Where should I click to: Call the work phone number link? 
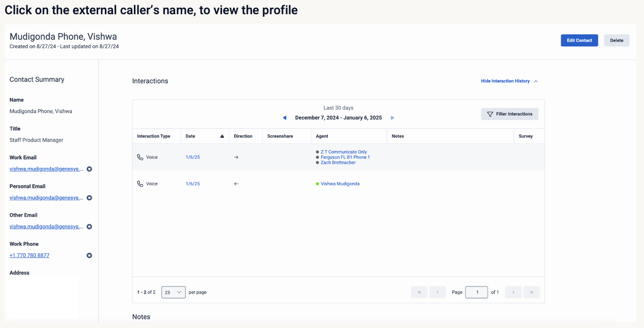coord(30,255)
